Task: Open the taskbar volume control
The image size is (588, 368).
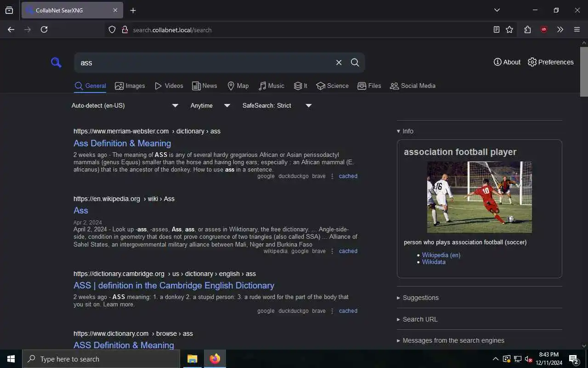Action: coord(528,359)
